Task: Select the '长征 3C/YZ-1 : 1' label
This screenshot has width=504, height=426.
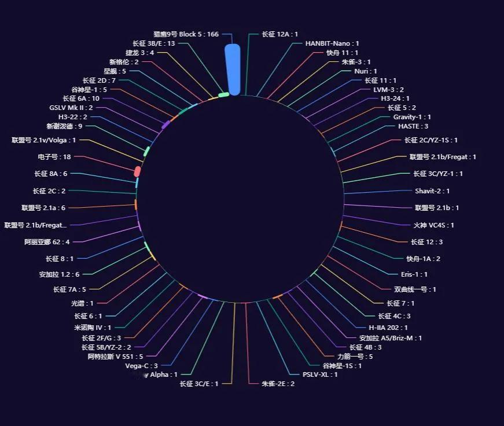Action: click(438, 174)
